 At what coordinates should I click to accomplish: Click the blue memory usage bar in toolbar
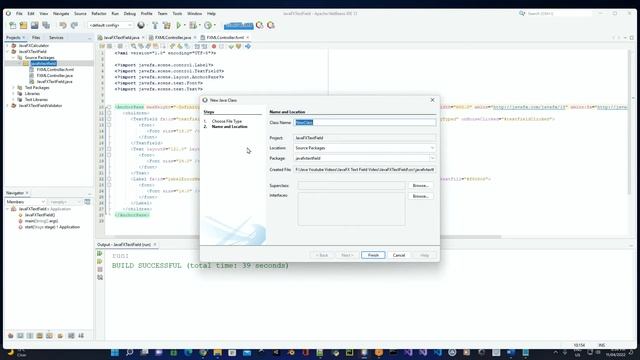coord(238,26)
